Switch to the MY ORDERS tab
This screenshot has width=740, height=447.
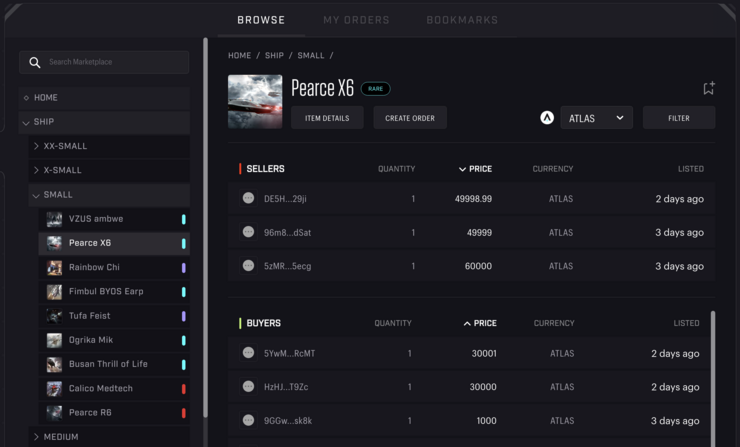[x=356, y=20]
